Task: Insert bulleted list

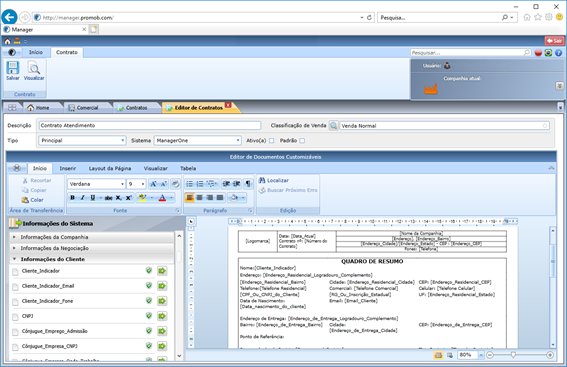Action: point(189,184)
